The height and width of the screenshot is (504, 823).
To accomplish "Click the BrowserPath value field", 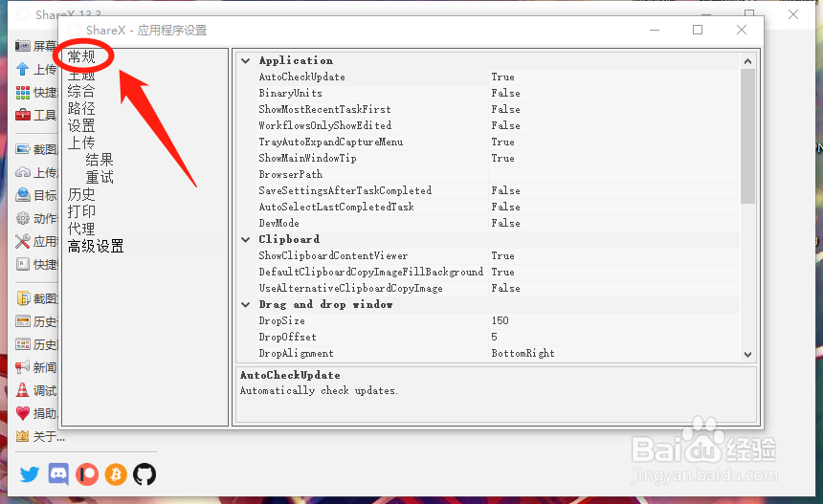I will [614, 174].
